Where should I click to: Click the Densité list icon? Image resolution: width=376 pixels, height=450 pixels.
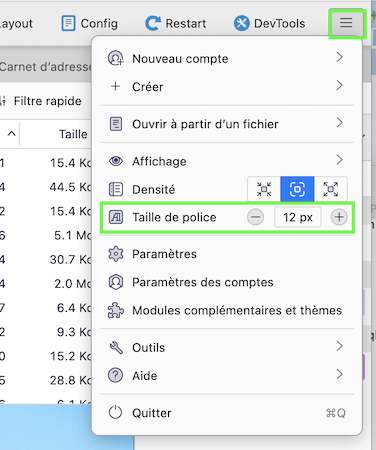[116, 189]
